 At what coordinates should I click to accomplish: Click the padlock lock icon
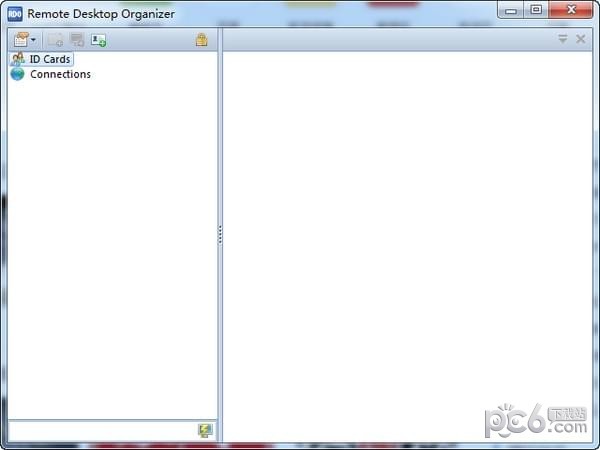pos(202,39)
